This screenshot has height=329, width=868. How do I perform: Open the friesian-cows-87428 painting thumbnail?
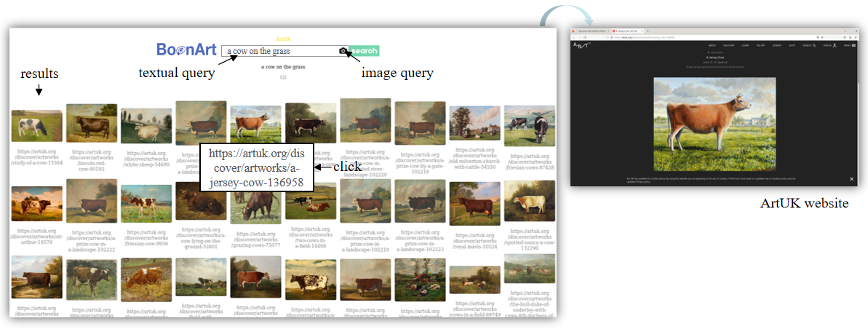(529, 126)
